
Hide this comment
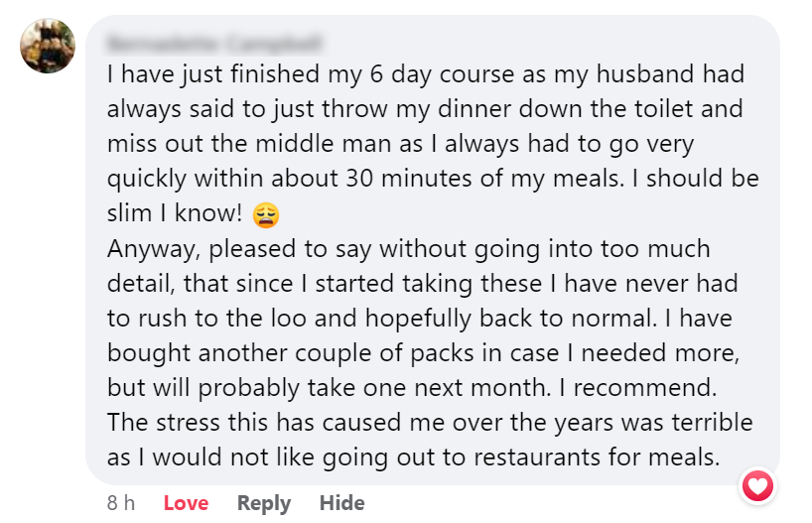pyautogui.click(x=341, y=503)
